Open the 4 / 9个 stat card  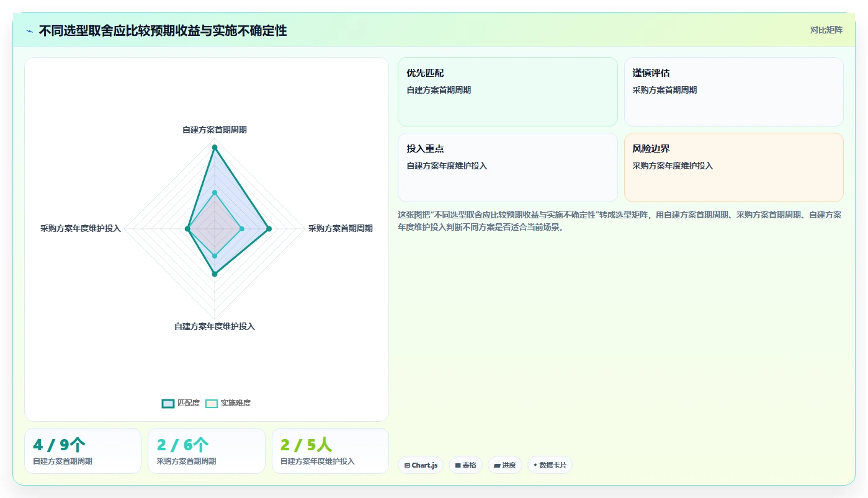click(x=83, y=451)
